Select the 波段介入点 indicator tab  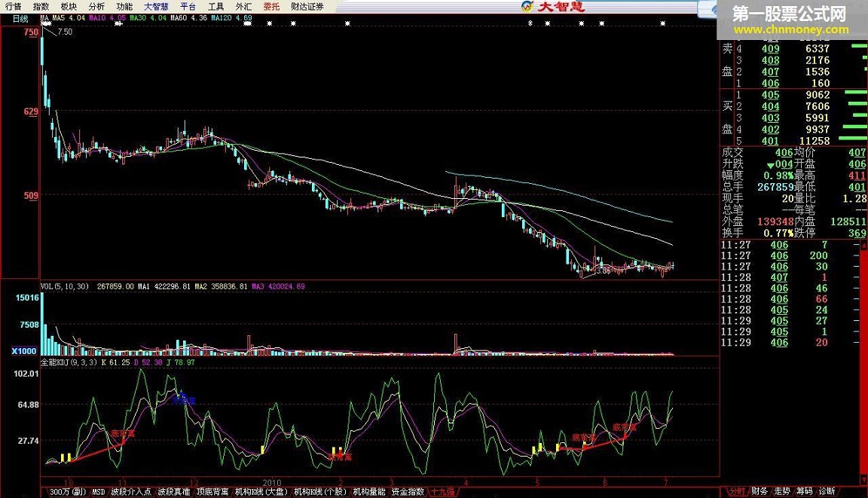(130, 491)
